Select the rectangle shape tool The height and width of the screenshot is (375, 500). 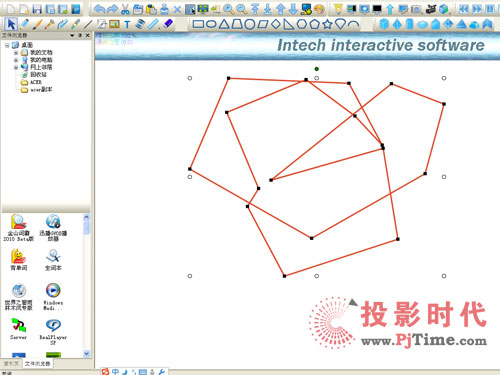click(198, 24)
